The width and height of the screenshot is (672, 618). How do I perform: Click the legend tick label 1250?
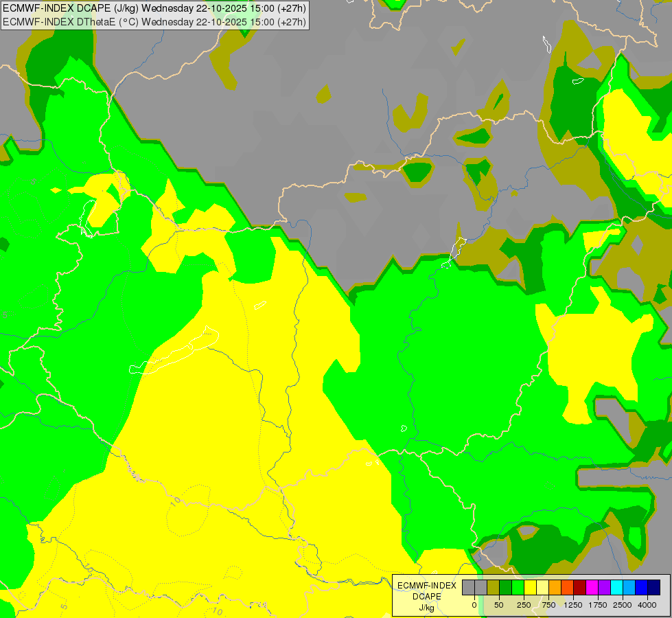[x=573, y=605]
